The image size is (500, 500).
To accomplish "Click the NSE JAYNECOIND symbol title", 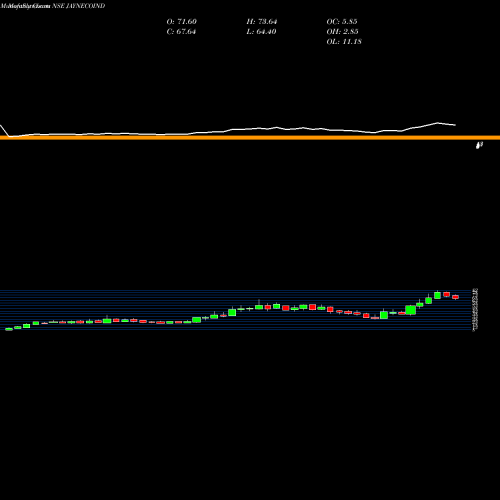I will 79,6.
